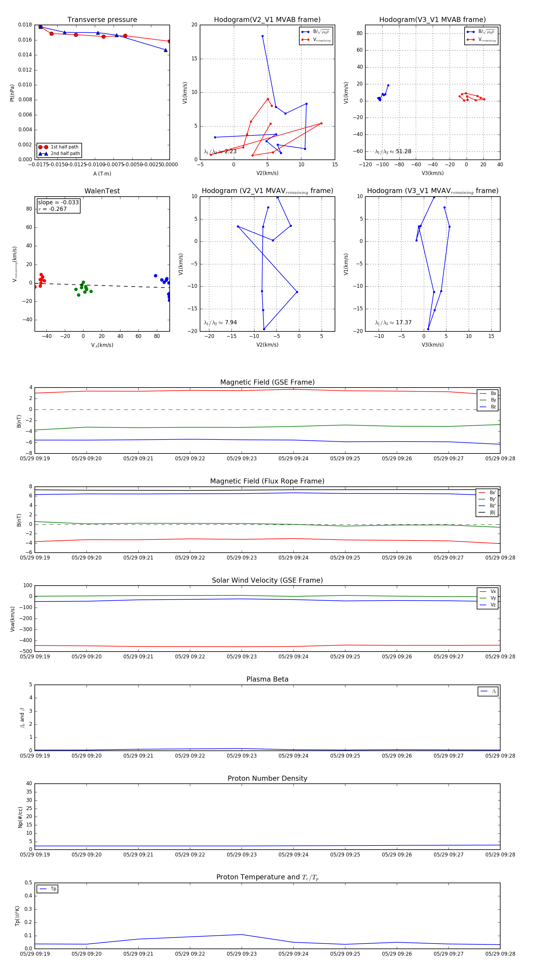This screenshot has height=980, width=535.
Task: Click the "By" legend entry in the GSE magnetic field plot
Action: [488, 400]
